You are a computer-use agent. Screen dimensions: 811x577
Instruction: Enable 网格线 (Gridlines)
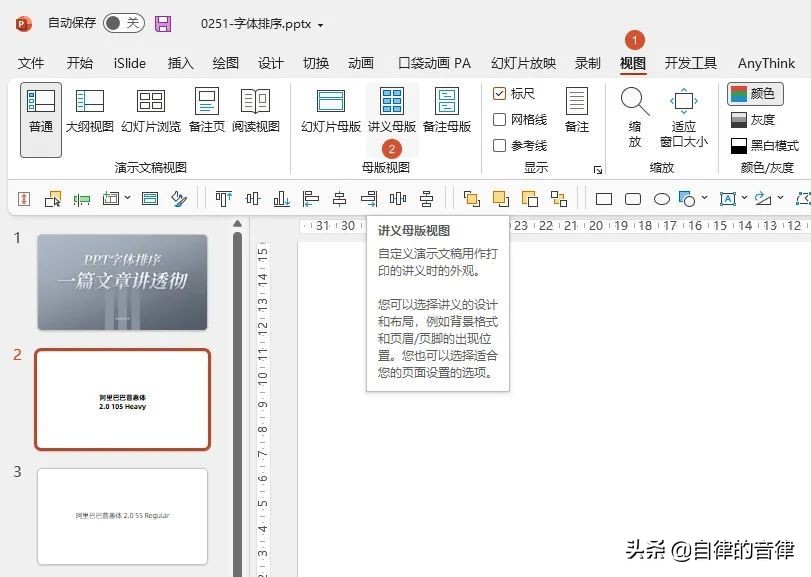[x=501, y=117]
